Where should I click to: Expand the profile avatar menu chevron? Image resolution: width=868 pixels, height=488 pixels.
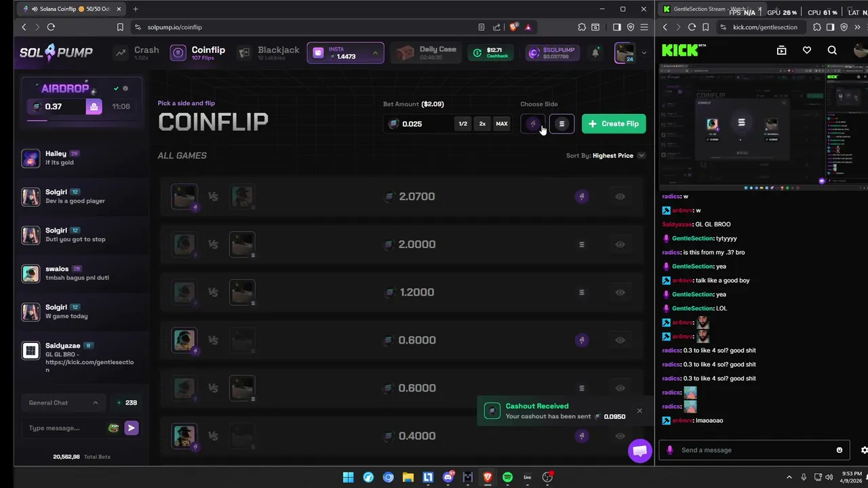coord(644,53)
